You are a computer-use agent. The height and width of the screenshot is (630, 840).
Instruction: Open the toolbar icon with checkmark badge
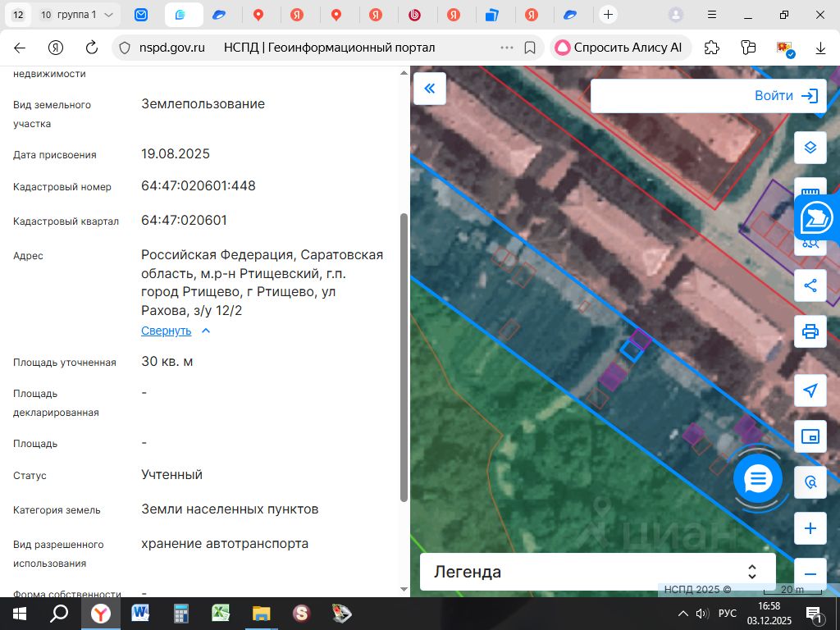785,48
